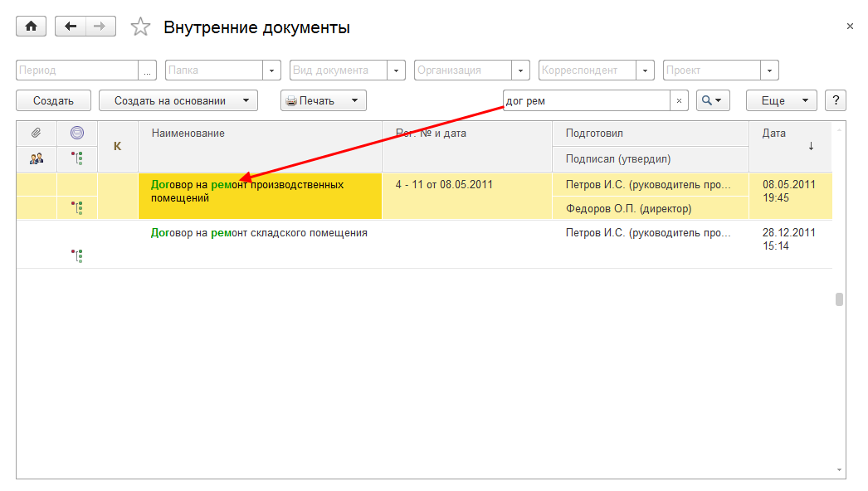Screen dimensions: 868x491
Task: Add page to favorites with star
Action: pos(140,27)
